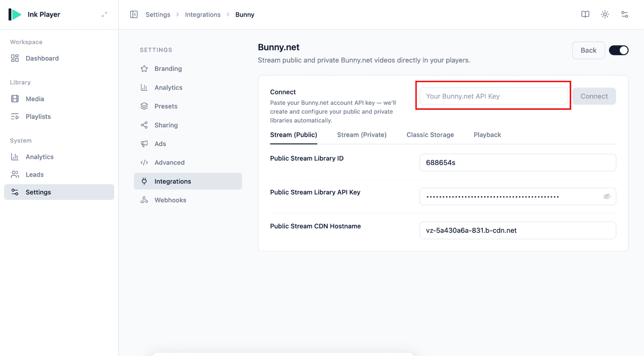644x356 pixels.
Task: Switch to the Stream (Private) tab
Action: coord(362,135)
